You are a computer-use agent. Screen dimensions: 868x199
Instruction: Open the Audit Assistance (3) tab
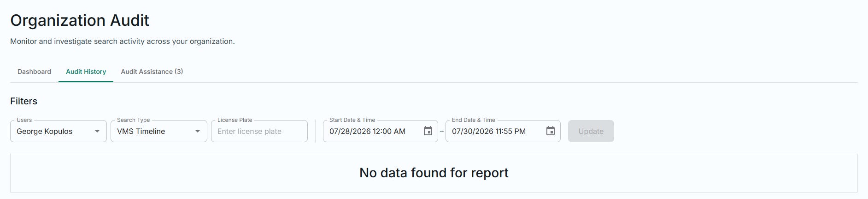pyautogui.click(x=152, y=72)
